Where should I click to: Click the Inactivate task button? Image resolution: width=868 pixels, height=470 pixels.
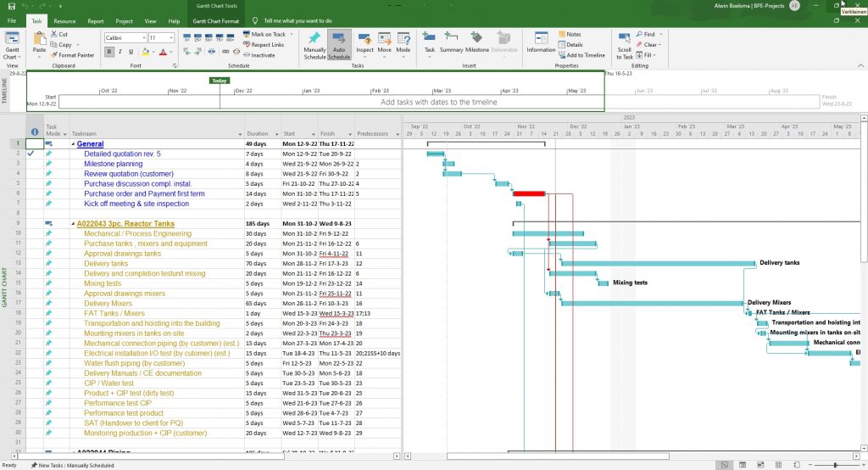pyautogui.click(x=259, y=55)
